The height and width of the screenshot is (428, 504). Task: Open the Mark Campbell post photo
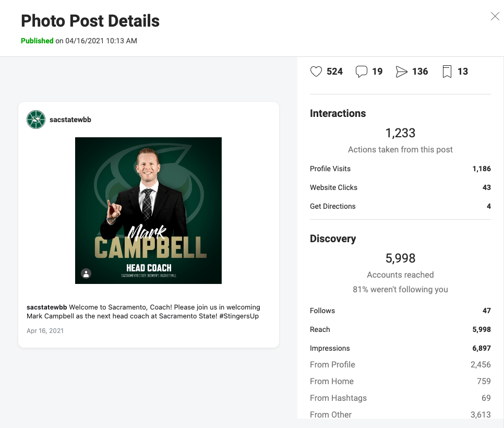click(x=148, y=210)
